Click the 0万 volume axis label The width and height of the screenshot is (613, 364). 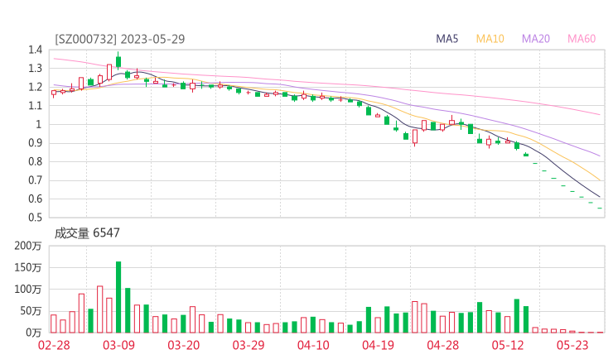click(x=33, y=333)
